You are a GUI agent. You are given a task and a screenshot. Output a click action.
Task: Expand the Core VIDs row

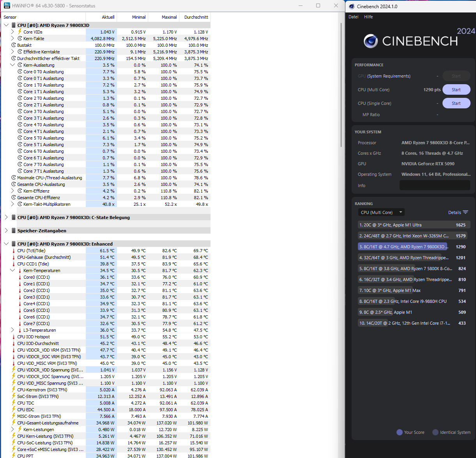pos(12,32)
